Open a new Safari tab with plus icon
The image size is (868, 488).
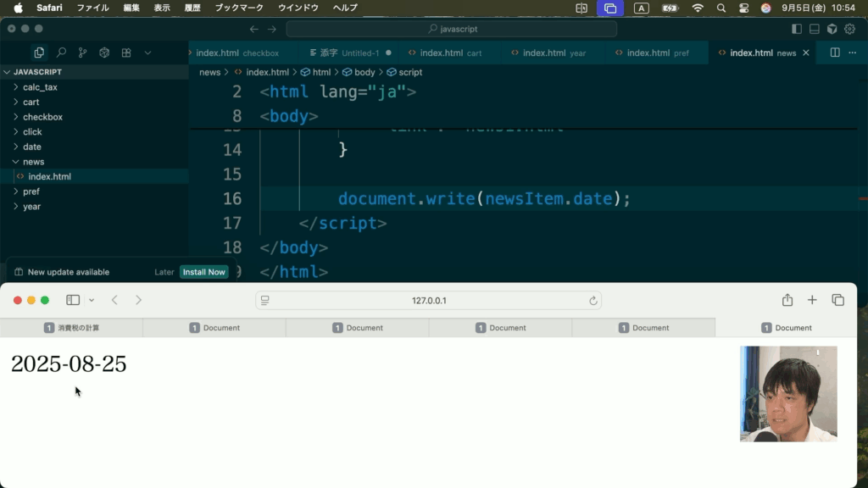coord(812,300)
